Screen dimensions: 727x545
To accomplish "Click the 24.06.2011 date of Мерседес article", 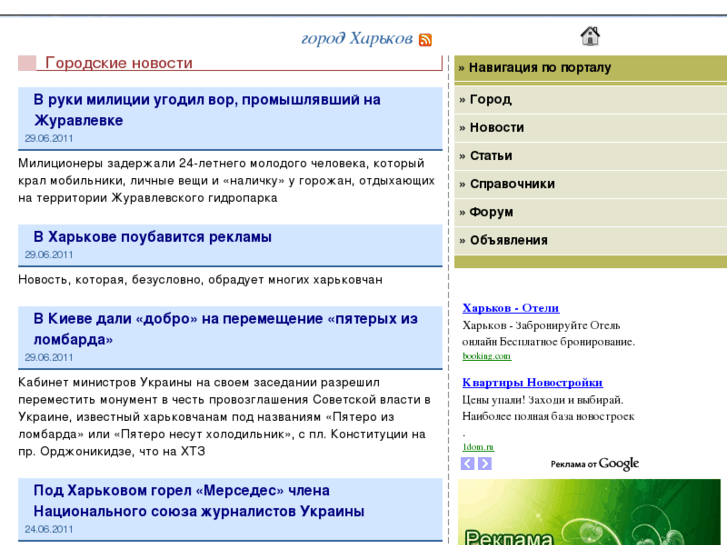I will coord(49,529).
